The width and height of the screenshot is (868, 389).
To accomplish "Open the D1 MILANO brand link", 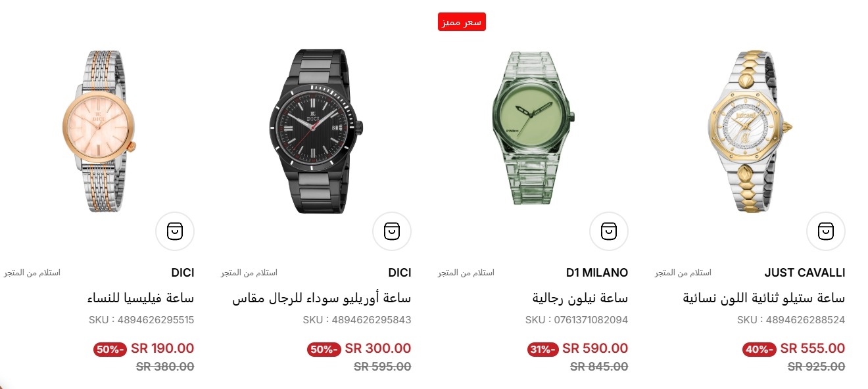I will pyautogui.click(x=597, y=273).
